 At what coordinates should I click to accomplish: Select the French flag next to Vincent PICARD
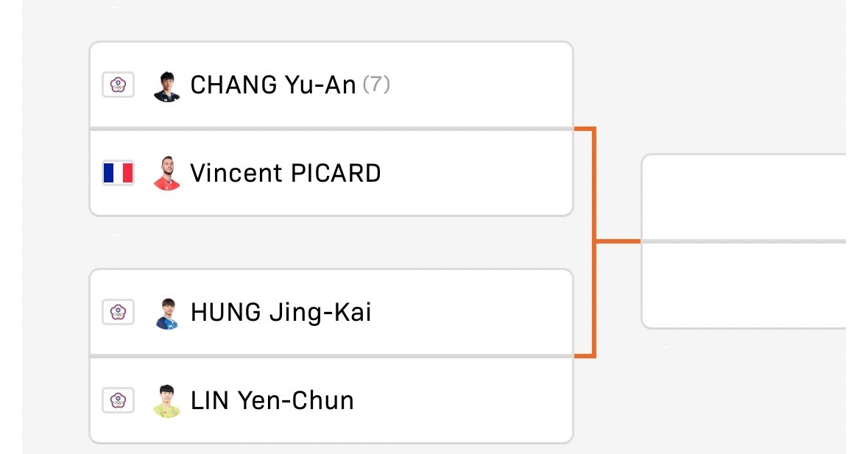pyautogui.click(x=118, y=173)
